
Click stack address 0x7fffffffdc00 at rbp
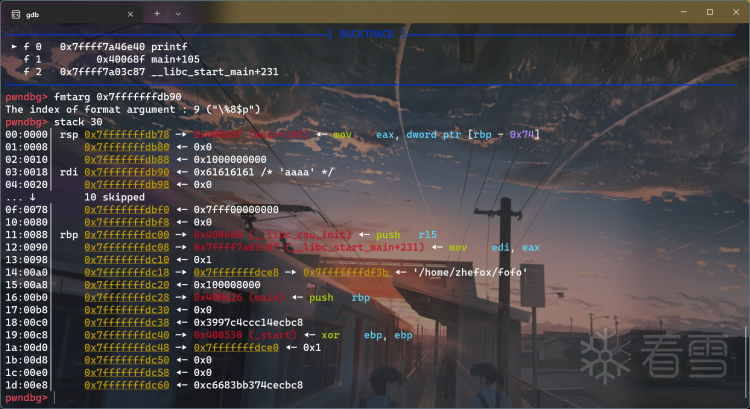127,234
